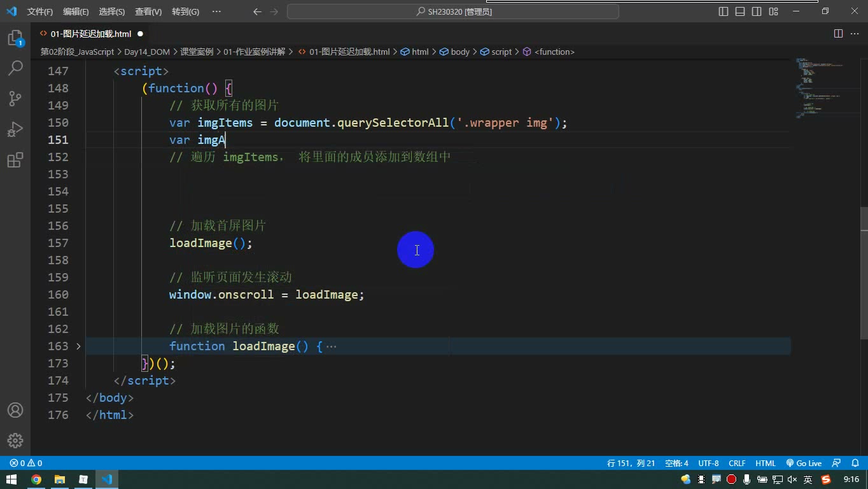Select the 01-图片延迟加载.html editor tab
This screenshot has height=489, width=868.
(91, 34)
